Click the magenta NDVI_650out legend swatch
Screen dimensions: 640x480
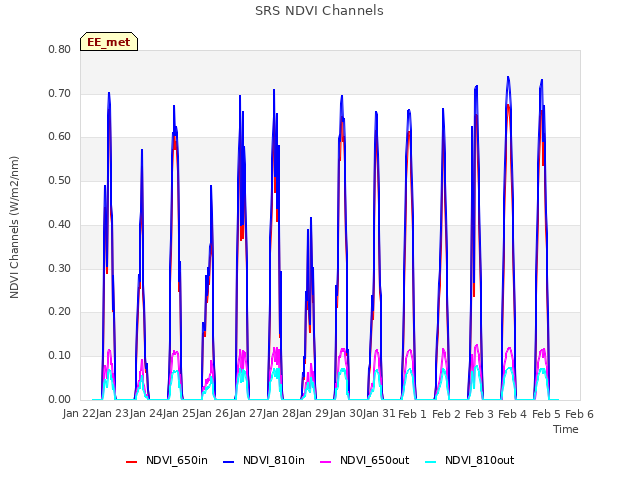coord(326,462)
